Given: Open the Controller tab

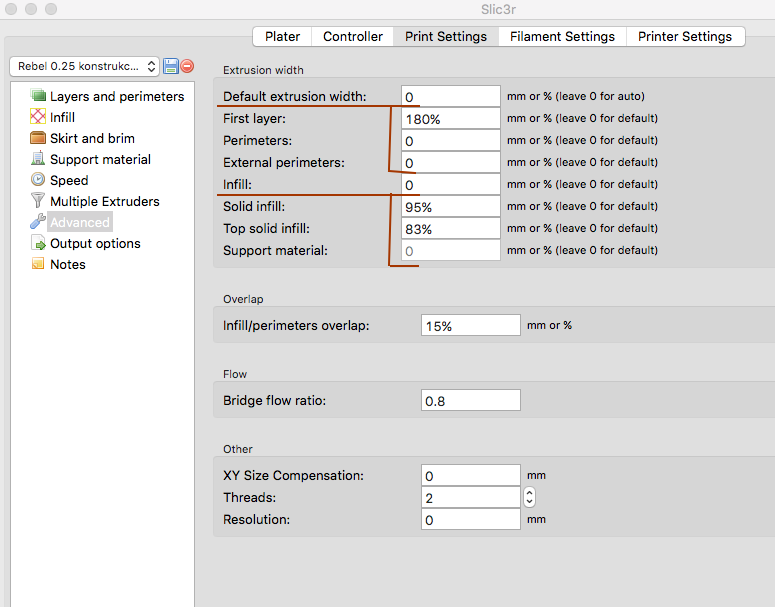Looking at the screenshot, I should [x=353, y=36].
